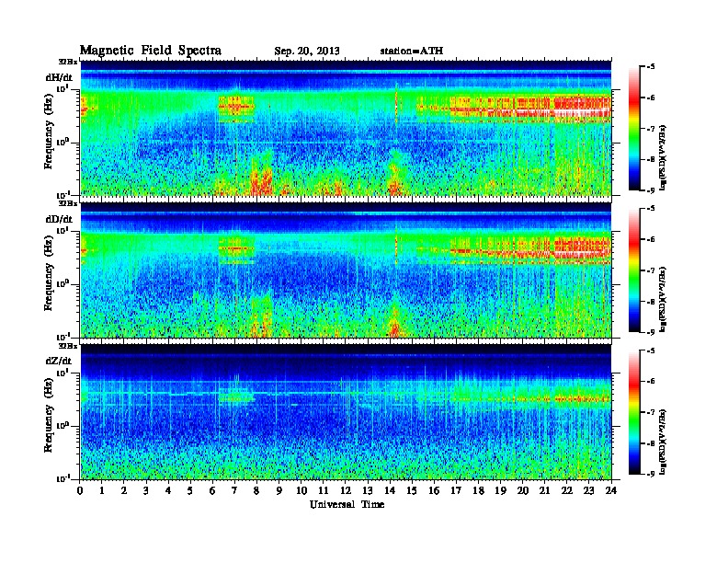
Task: Click the "Magnetic Field Spectra" title
Action: tap(151, 51)
